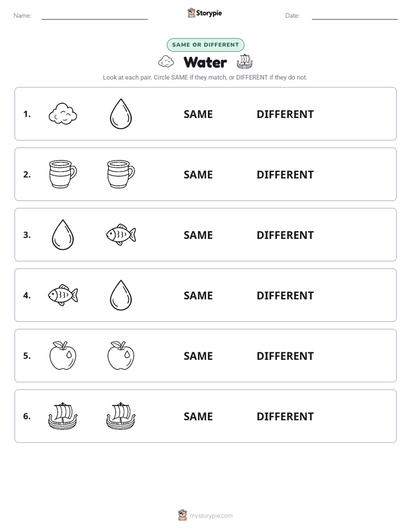Screen dimensions: 411x532
Task: Click the water drop in row 1
Action: (x=121, y=114)
